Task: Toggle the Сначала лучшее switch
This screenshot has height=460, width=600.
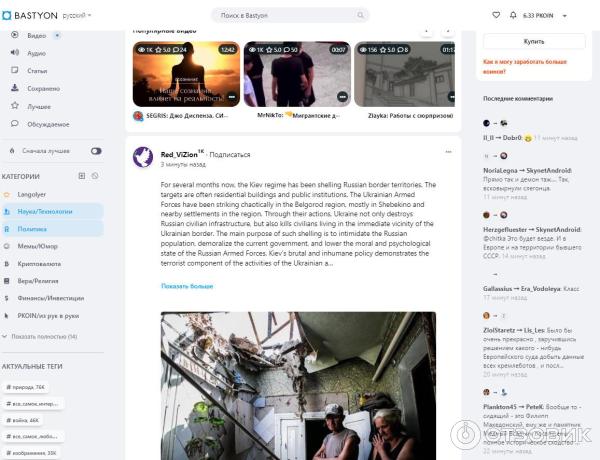Action: (x=96, y=151)
